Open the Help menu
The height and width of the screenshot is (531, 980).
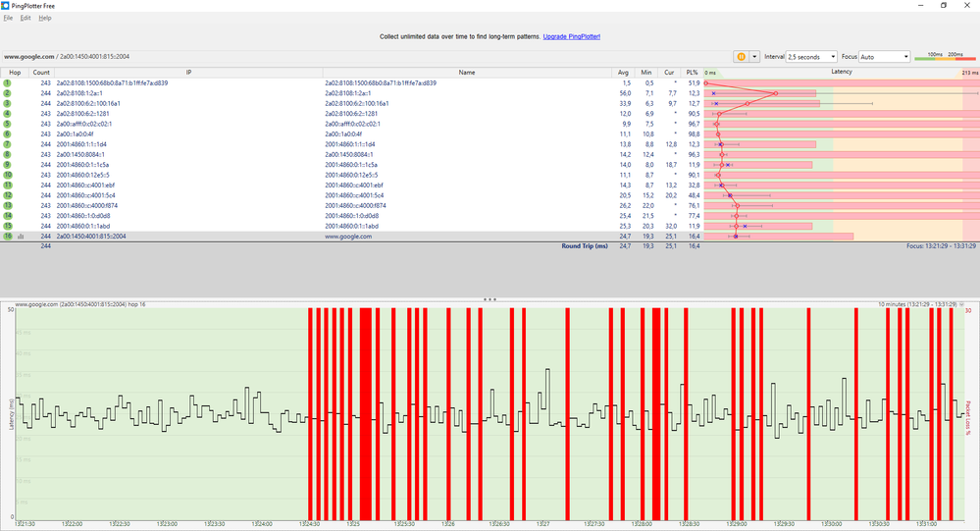pos(45,18)
